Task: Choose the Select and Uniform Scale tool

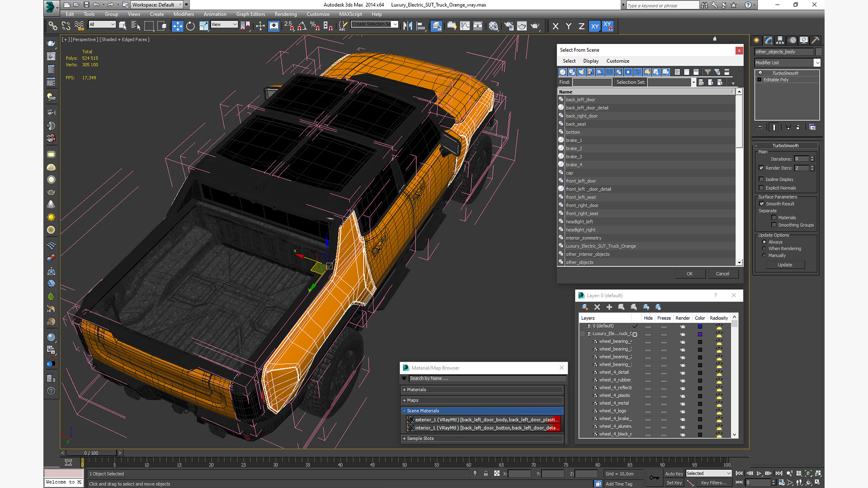Action: click(x=204, y=26)
